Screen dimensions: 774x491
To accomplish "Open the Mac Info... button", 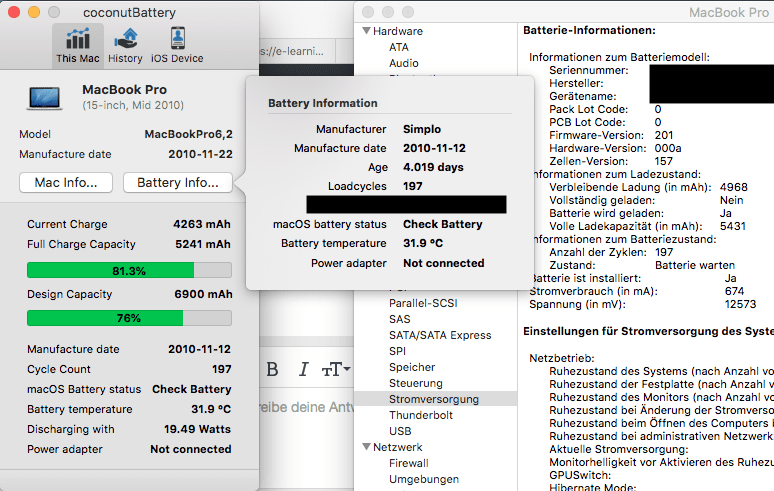I will click(66, 183).
